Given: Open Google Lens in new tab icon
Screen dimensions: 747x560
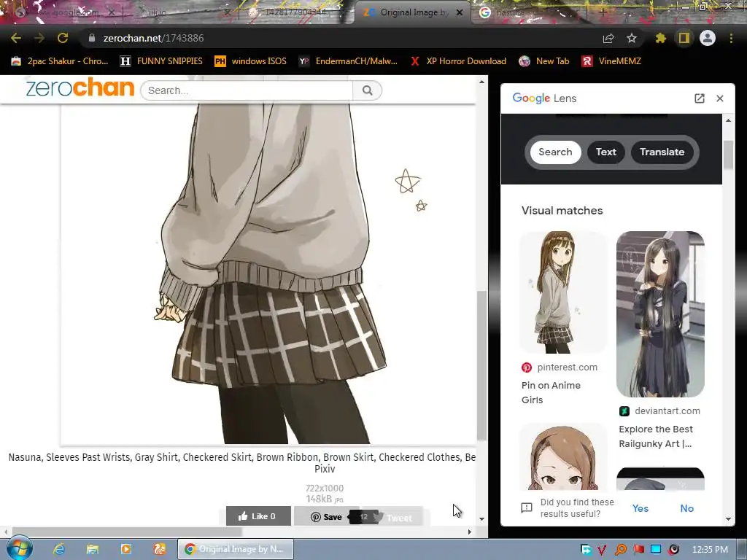Looking at the screenshot, I should click(x=700, y=98).
